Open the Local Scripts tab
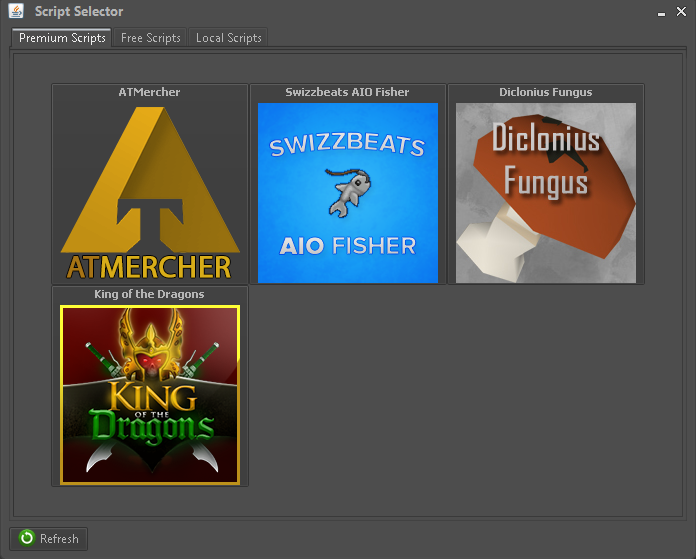The image size is (696, 559). (x=228, y=38)
